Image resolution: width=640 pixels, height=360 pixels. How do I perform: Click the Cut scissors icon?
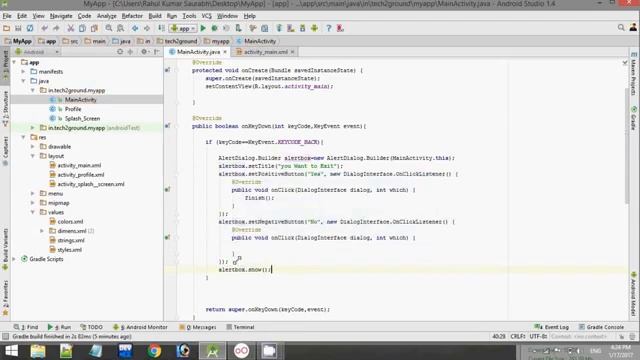tap(71, 28)
